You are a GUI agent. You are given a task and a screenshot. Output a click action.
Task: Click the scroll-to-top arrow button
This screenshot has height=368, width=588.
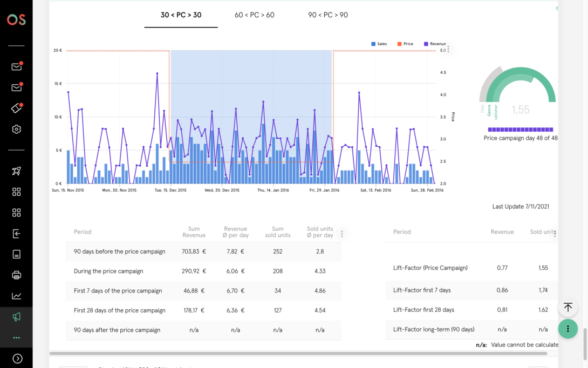[568, 307]
